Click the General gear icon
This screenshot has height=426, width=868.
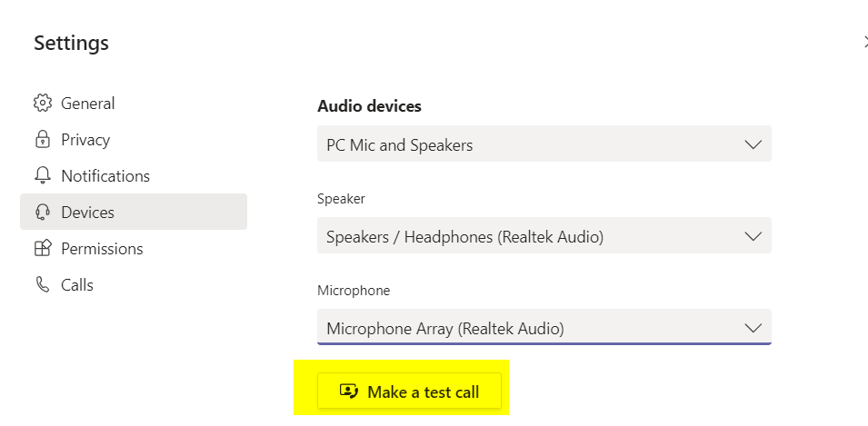43,104
